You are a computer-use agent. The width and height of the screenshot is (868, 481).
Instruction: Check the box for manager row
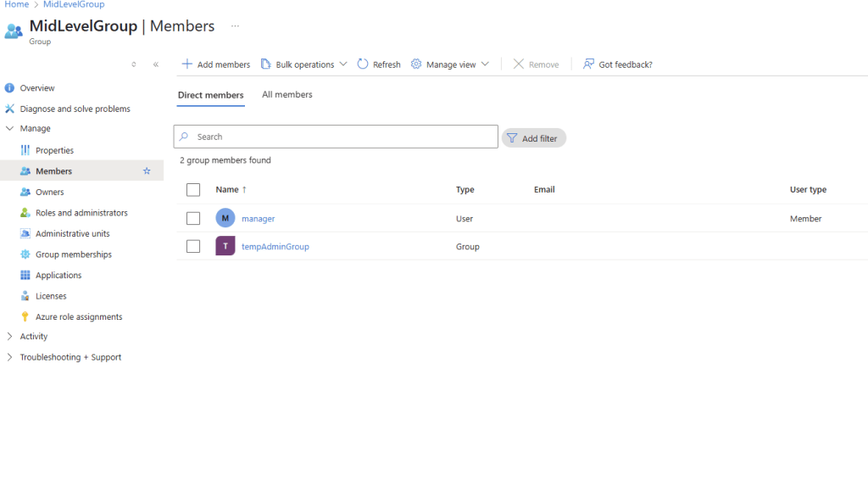pyautogui.click(x=193, y=219)
